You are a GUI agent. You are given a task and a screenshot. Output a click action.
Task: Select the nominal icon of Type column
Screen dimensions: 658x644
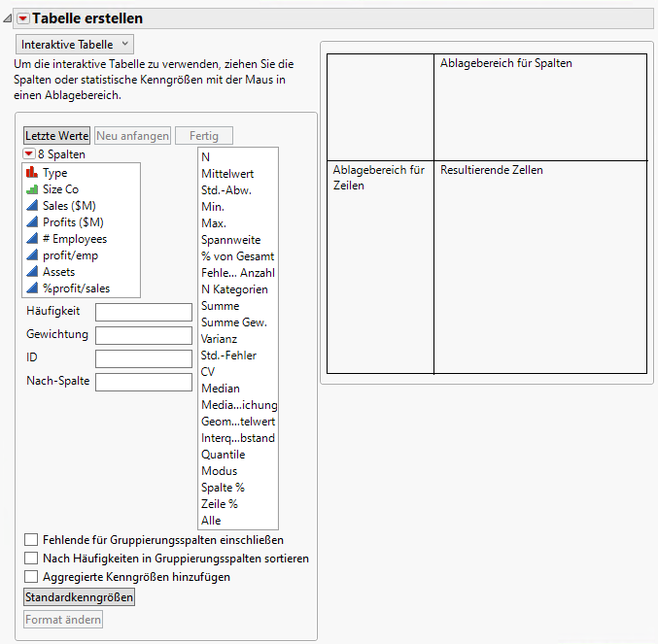(32, 172)
